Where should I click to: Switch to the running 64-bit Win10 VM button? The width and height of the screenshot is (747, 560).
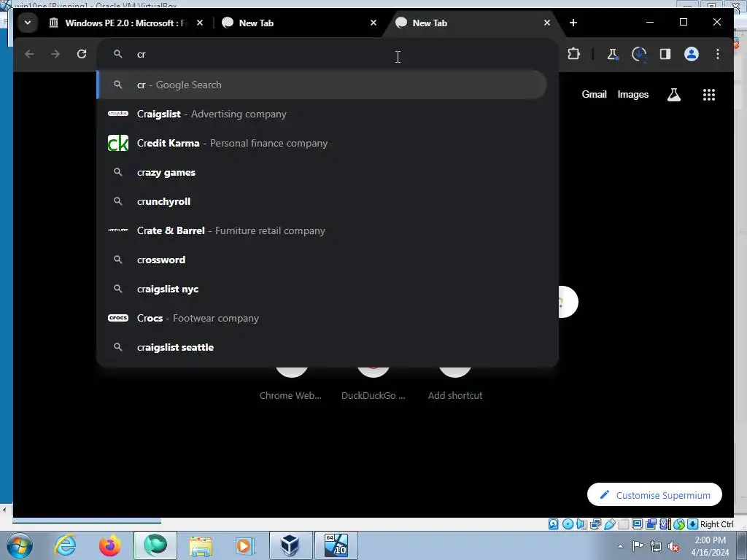click(336, 545)
